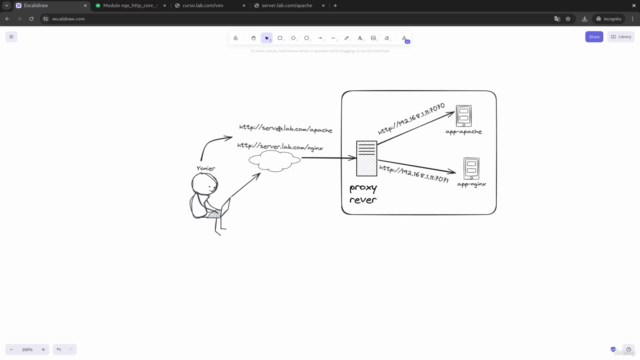Select the 'proxy rever' text label
The height and width of the screenshot is (360, 640).
[x=363, y=193]
